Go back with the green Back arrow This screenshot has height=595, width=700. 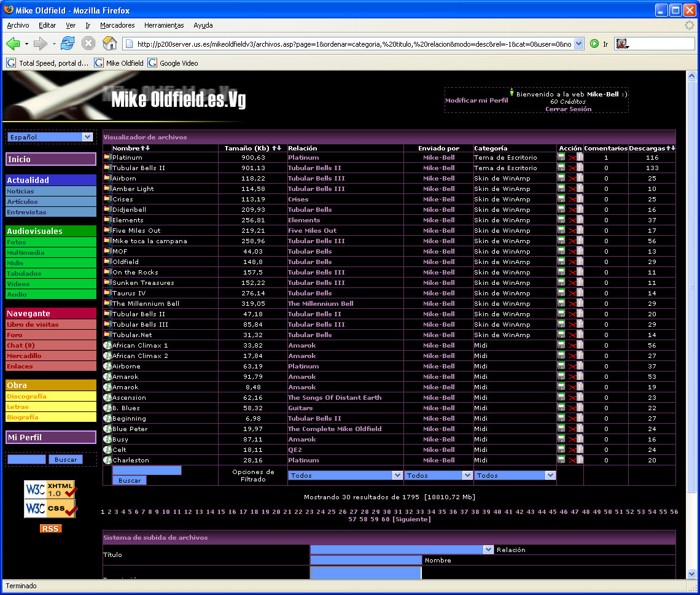click(x=13, y=44)
